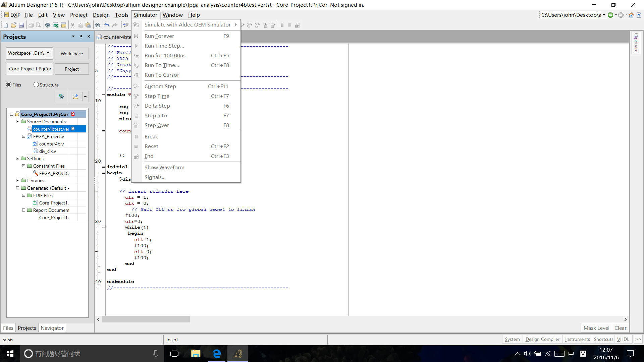Click the Step Over toolbar icon
644x362 pixels.
pyautogui.click(x=273, y=25)
